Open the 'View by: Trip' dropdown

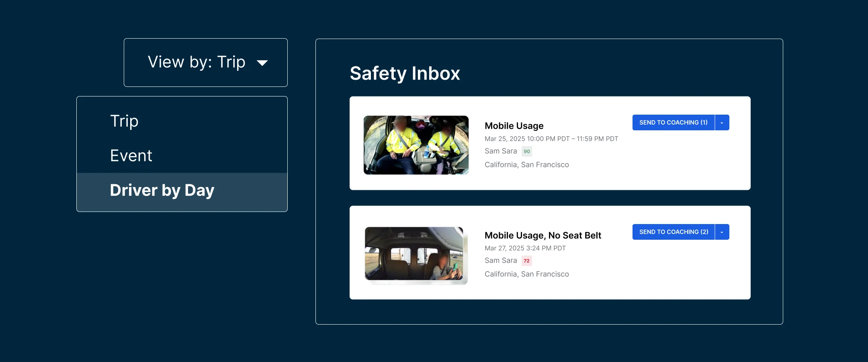pyautogui.click(x=205, y=62)
